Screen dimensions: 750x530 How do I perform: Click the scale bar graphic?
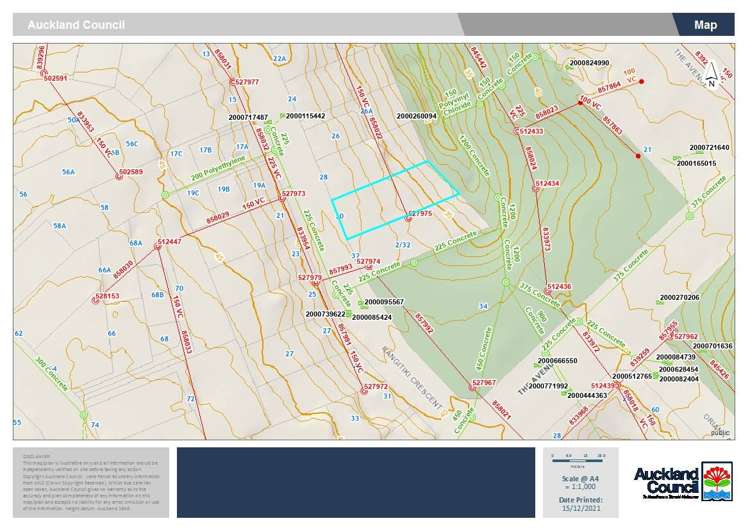pyautogui.click(x=577, y=459)
